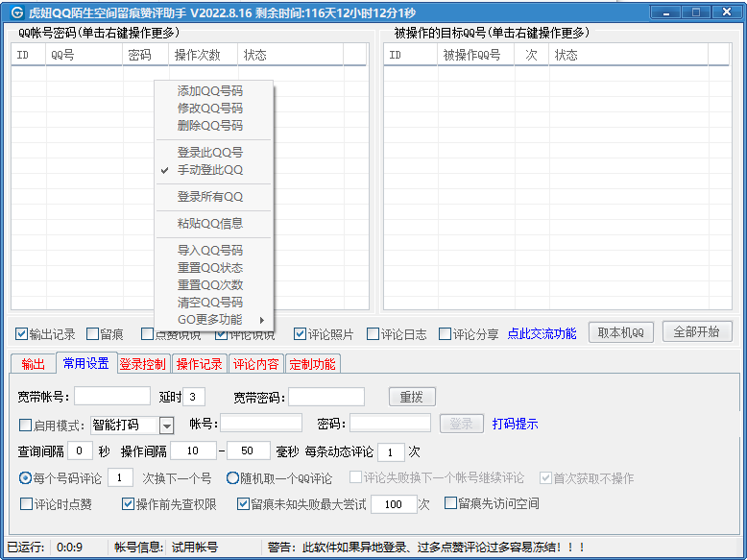Enable the 评论分享 checkbox
The image size is (747, 560).
445,333
